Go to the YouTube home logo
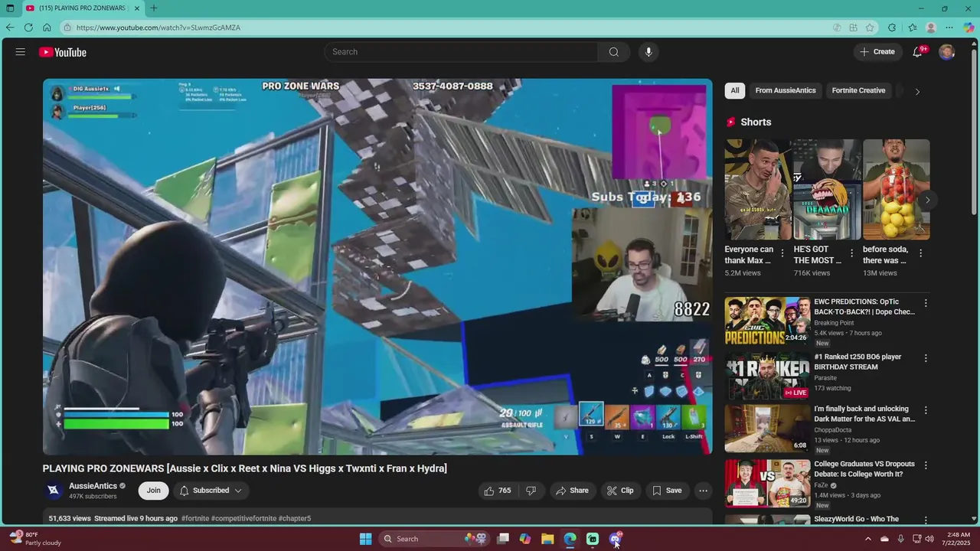980x551 pixels. 63,52
